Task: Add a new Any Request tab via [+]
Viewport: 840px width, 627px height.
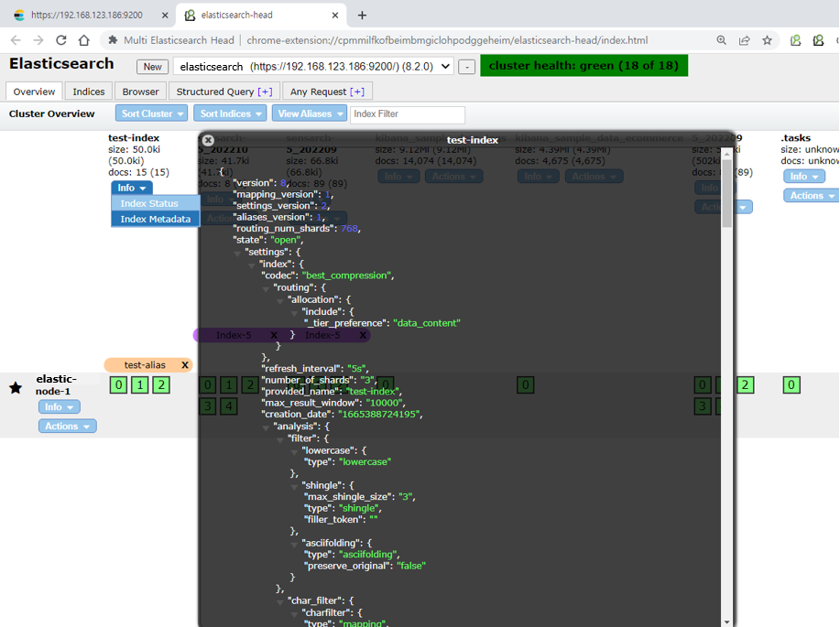Action: point(357,92)
